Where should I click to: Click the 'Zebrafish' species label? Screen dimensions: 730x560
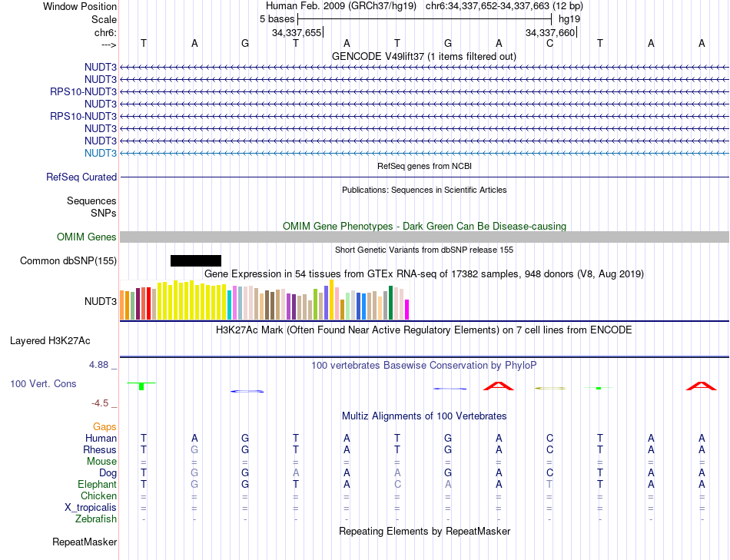96,519
